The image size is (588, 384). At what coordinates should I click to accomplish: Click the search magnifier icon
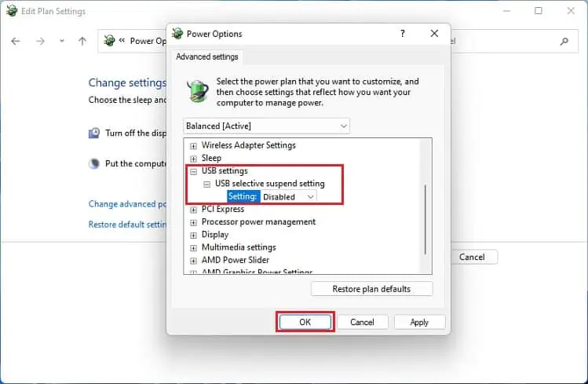point(564,42)
